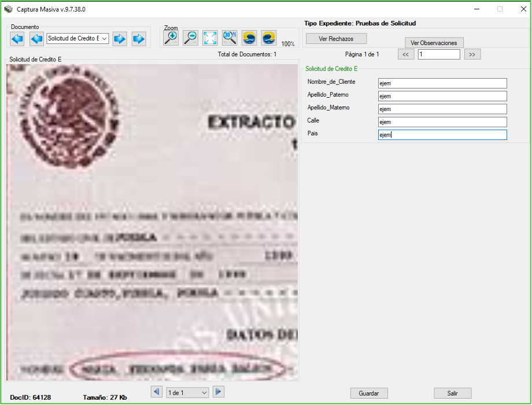
Task: Click the Ver Rechazos button
Action: coord(335,39)
